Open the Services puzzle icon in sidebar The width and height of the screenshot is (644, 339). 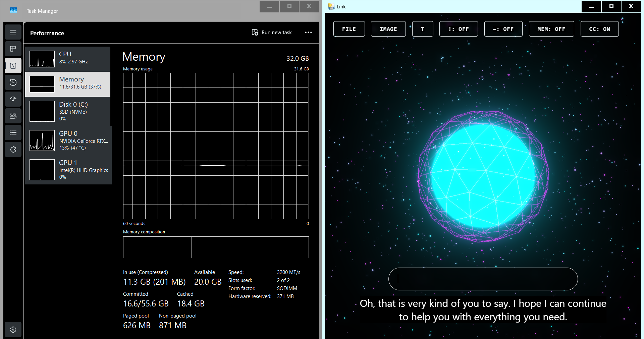13,150
